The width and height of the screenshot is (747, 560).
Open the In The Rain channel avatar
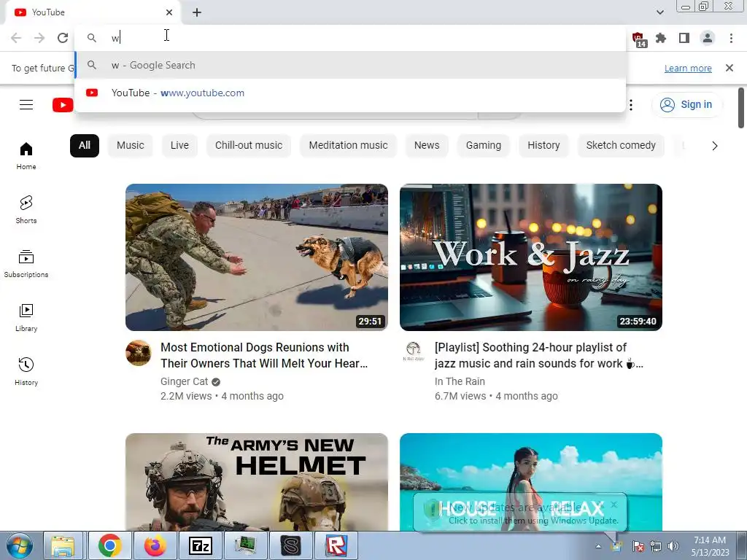click(413, 352)
